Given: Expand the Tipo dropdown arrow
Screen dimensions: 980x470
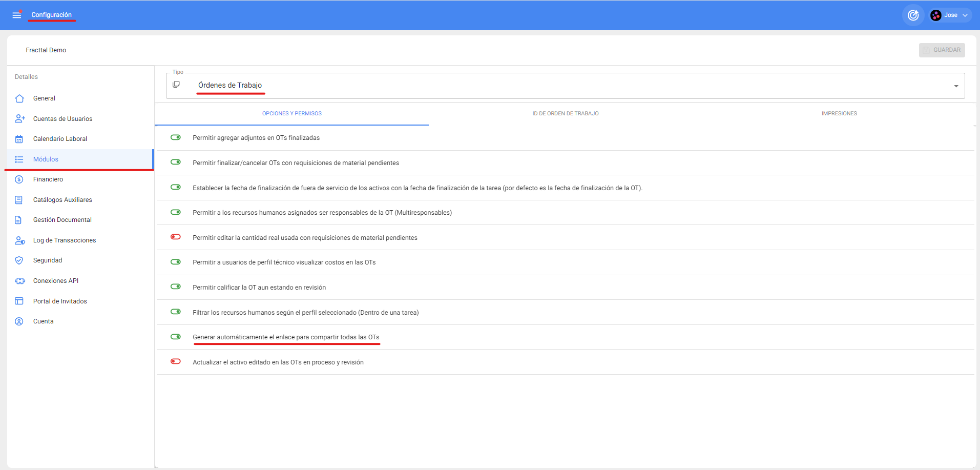Looking at the screenshot, I should coord(956,86).
